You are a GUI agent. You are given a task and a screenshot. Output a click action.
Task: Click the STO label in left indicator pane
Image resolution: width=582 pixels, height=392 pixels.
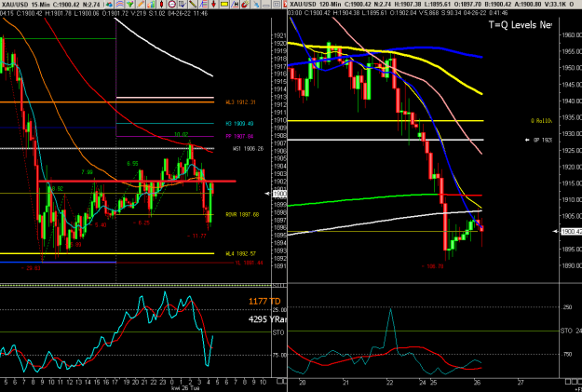pyautogui.click(x=278, y=332)
